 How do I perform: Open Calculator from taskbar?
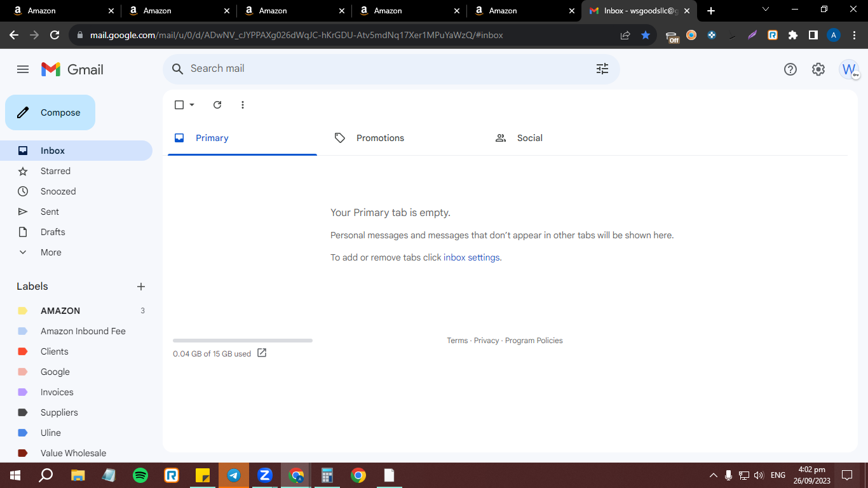pos(327,475)
